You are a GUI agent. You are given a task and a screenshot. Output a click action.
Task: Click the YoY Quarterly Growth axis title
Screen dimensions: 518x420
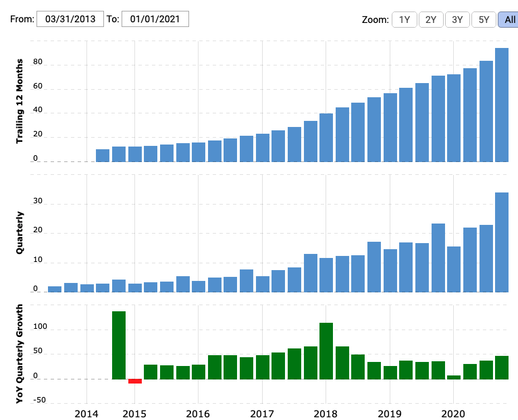point(20,354)
